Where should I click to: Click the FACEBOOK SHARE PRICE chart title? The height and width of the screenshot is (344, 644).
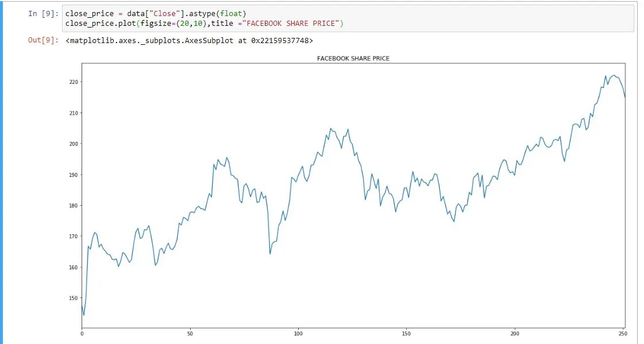(x=353, y=59)
